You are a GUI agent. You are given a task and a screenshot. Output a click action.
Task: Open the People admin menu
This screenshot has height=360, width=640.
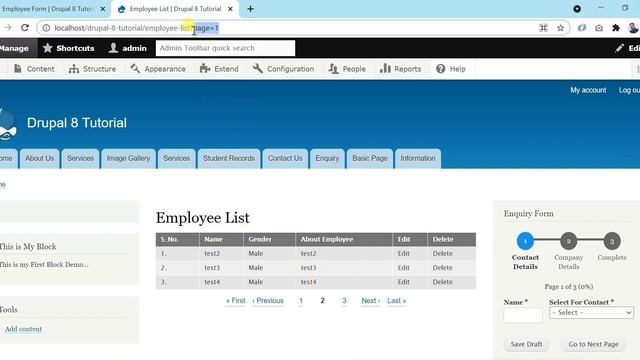(x=347, y=69)
